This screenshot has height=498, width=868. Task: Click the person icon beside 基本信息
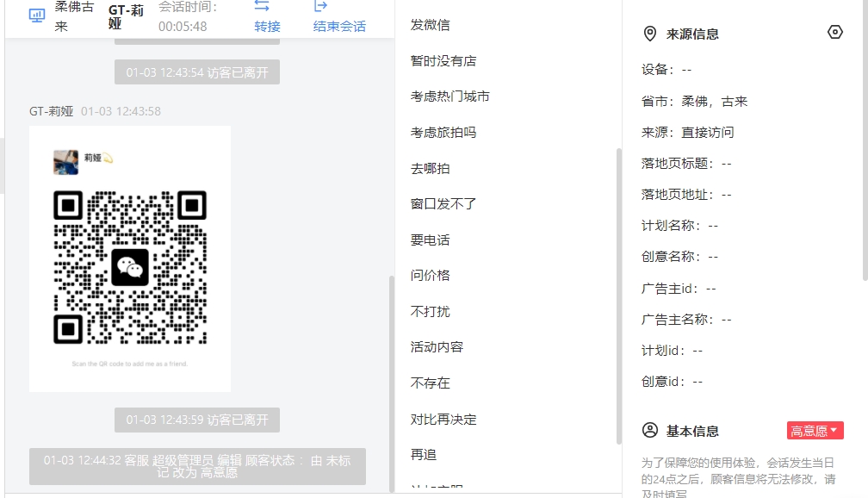tap(650, 431)
